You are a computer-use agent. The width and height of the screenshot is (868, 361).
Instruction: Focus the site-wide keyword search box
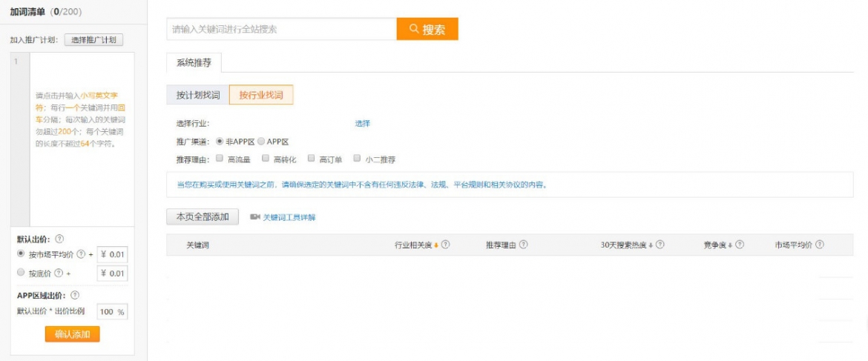pos(282,30)
